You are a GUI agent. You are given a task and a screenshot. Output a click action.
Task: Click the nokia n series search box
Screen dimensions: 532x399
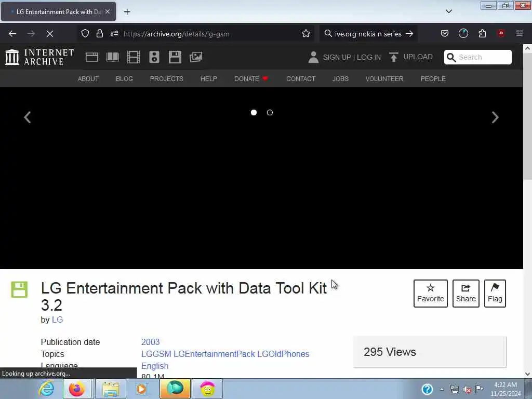368,34
